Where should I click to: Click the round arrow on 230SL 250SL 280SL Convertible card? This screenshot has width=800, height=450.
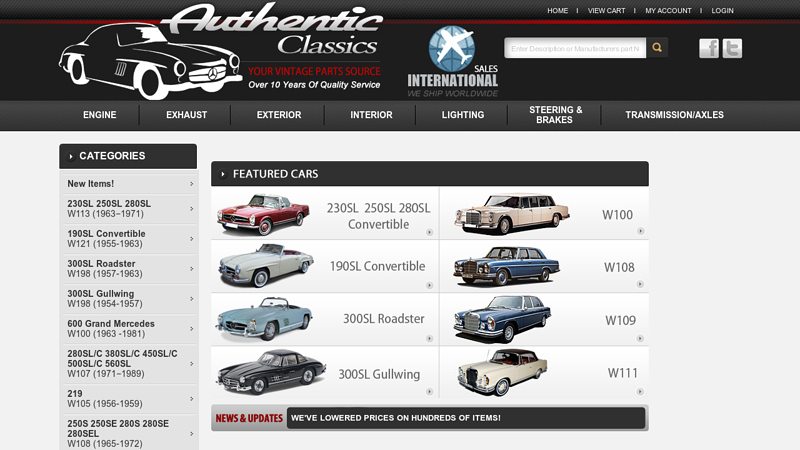(x=430, y=232)
